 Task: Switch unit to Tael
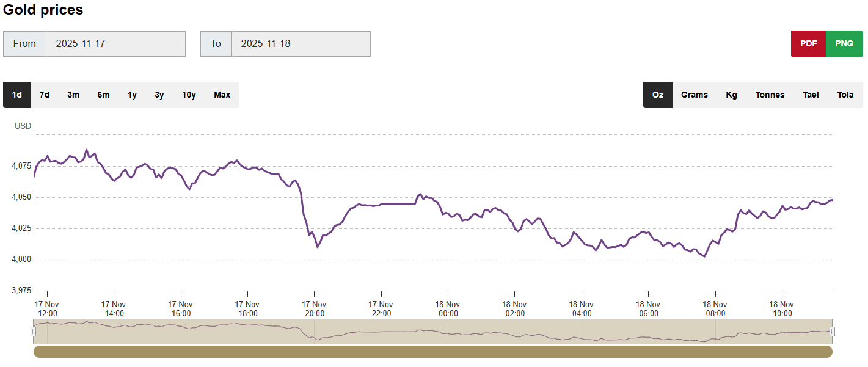[811, 95]
